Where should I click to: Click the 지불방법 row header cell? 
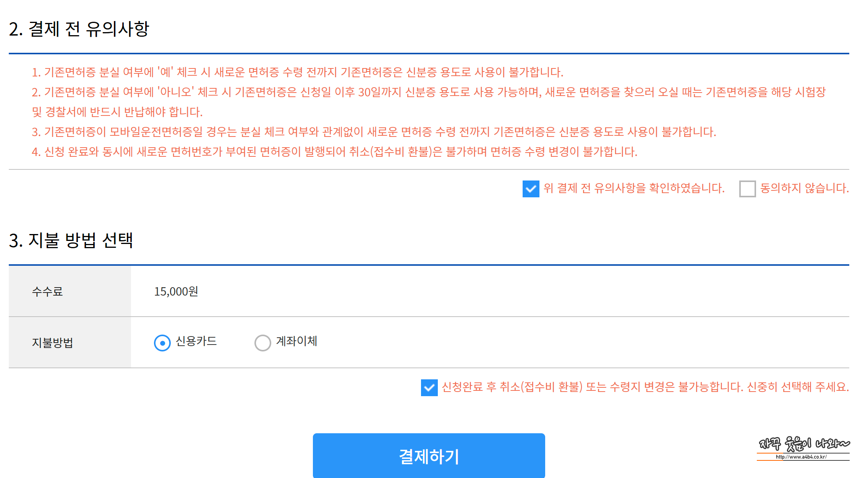[x=70, y=343]
